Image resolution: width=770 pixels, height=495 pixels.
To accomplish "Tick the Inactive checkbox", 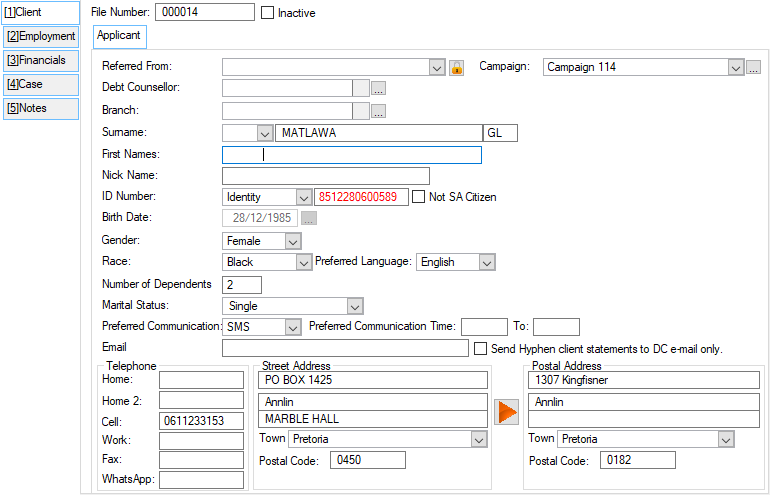I will (x=267, y=13).
